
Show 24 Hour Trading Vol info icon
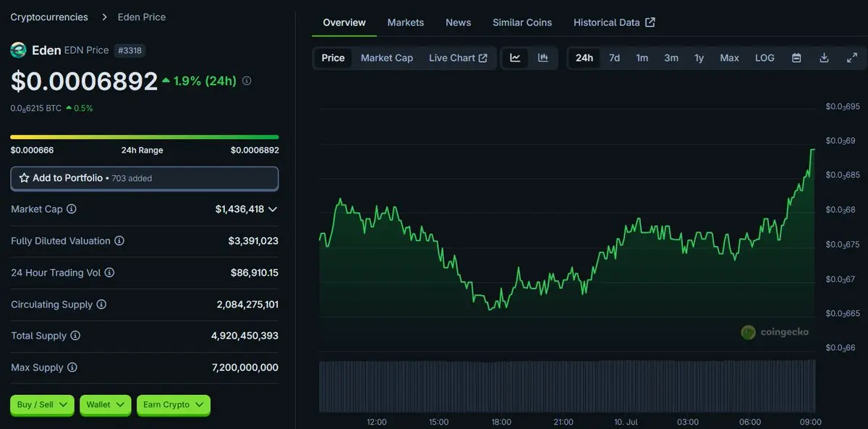tap(109, 273)
